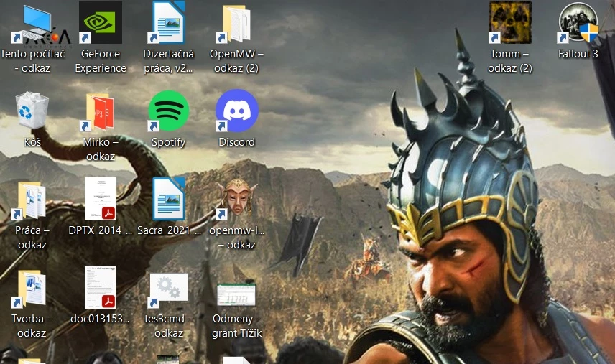This screenshot has height=364, width=615.
Task: Select the openmw-l... mask shortcut icon
Action: click(237, 199)
